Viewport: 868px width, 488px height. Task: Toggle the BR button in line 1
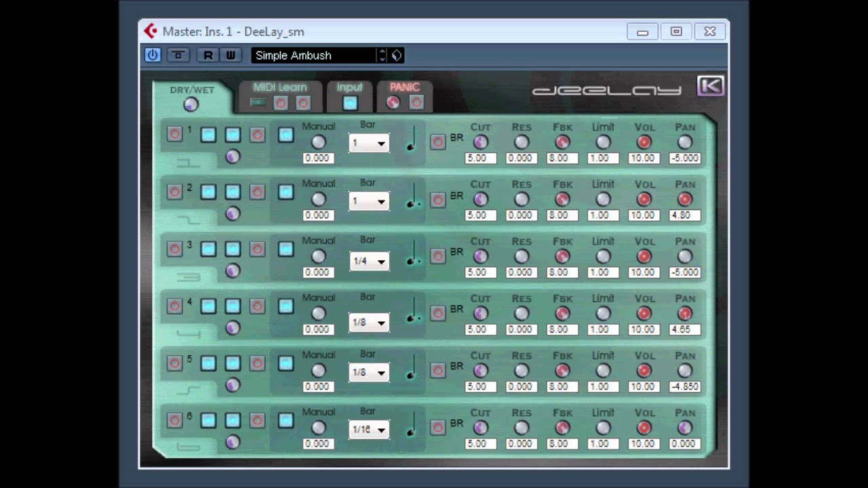tap(438, 142)
